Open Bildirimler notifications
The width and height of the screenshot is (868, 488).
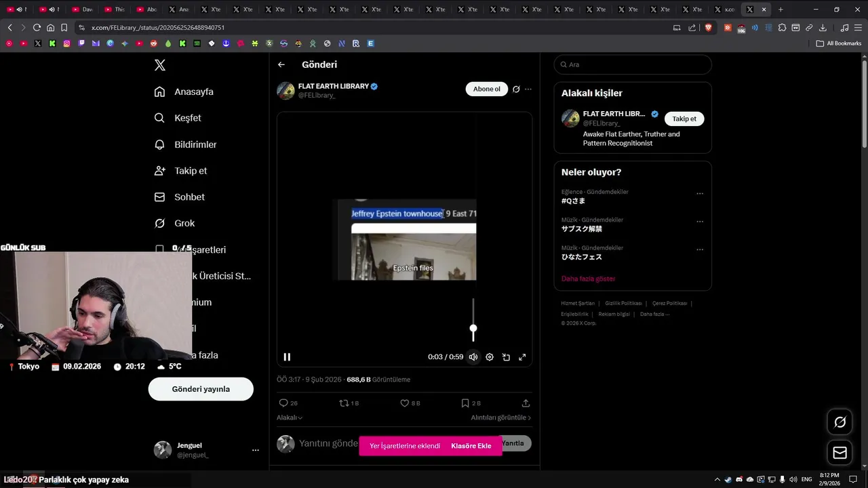[185, 144]
